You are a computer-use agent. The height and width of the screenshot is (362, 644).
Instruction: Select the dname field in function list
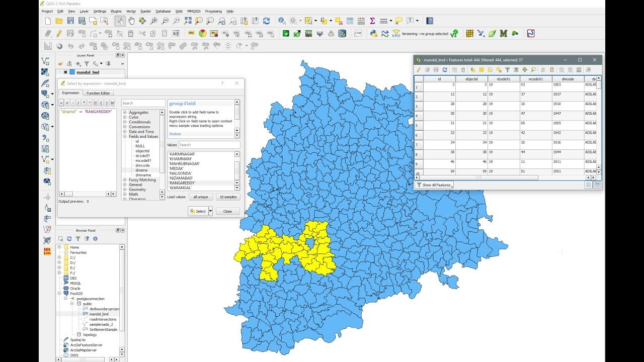click(x=141, y=170)
